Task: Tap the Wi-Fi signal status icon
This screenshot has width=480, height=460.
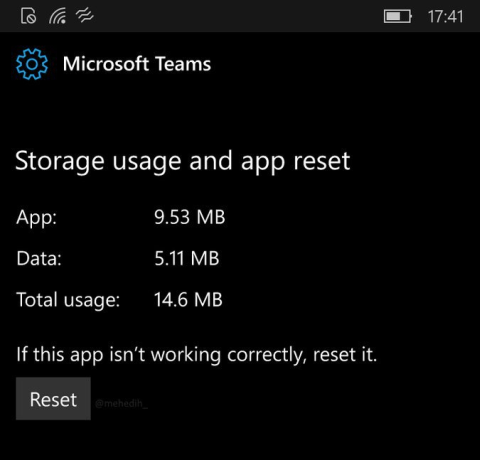Action: point(57,16)
